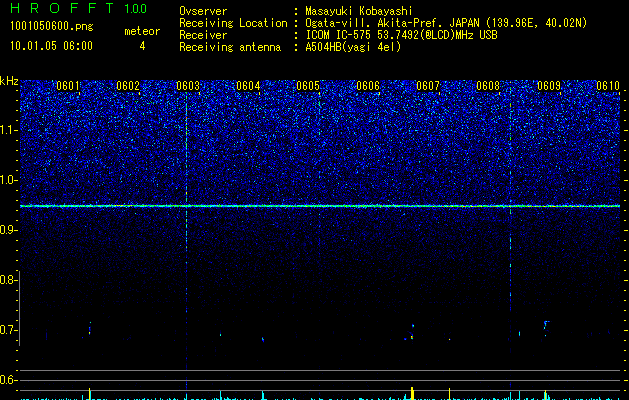Screen dimensions: 629x400
Task: Click the meteor echo blip just after 0601
Action: tap(90, 328)
